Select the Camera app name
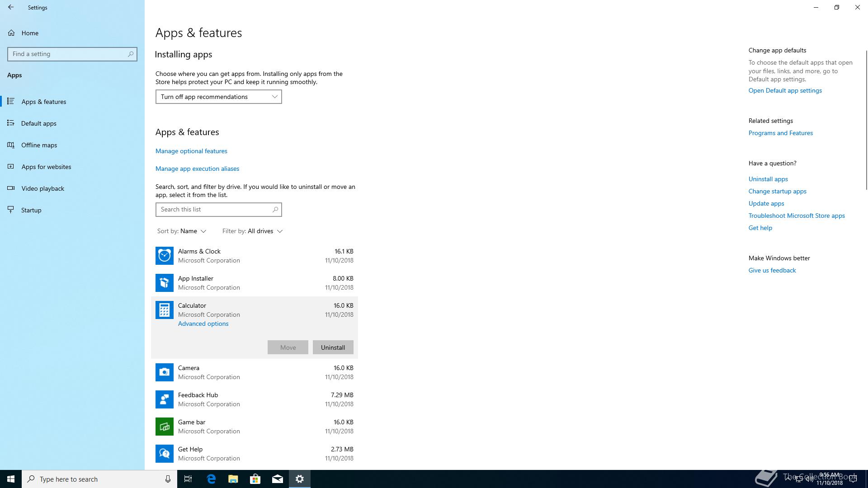Image resolution: width=868 pixels, height=488 pixels. [189, 368]
